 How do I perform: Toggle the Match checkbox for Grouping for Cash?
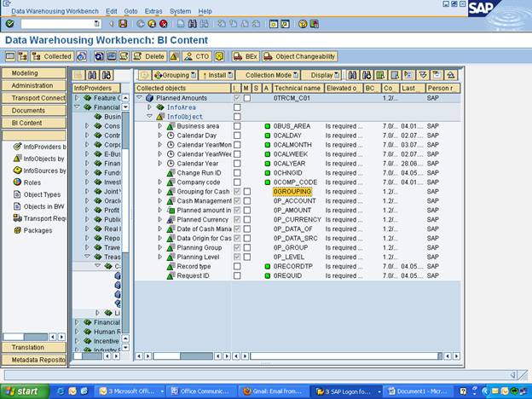click(x=247, y=192)
